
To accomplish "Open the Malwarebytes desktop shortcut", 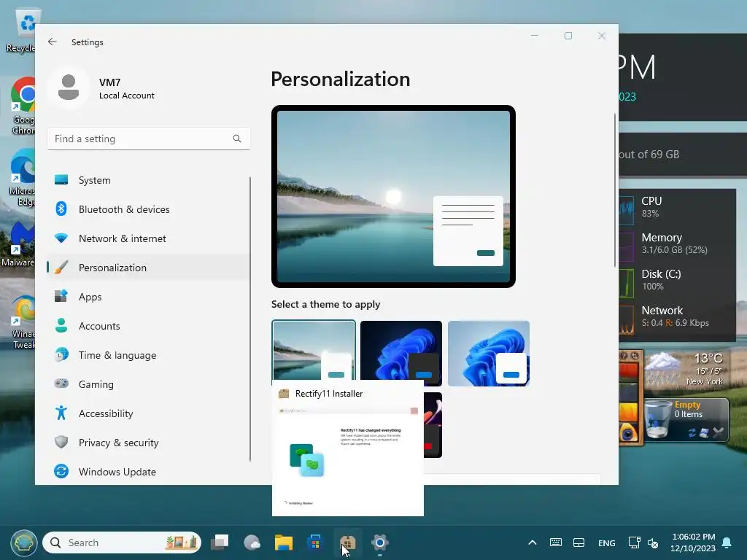I will 18,244.
